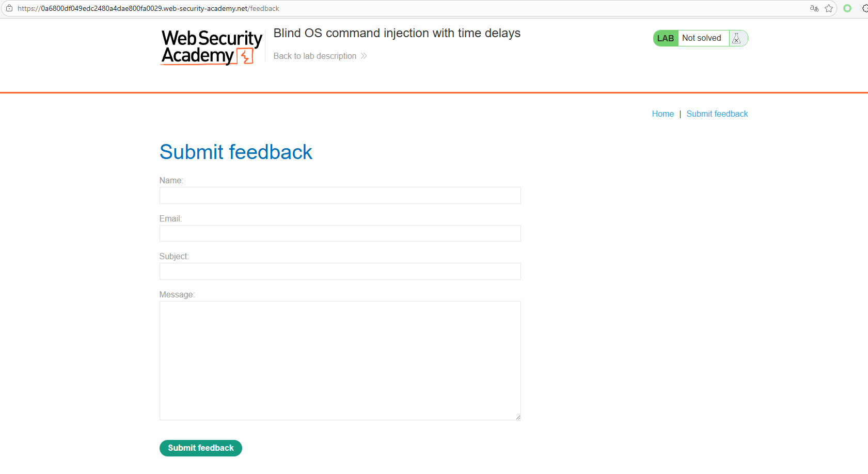868x474 pixels.
Task: Click the green circle extension icon
Action: pos(847,8)
